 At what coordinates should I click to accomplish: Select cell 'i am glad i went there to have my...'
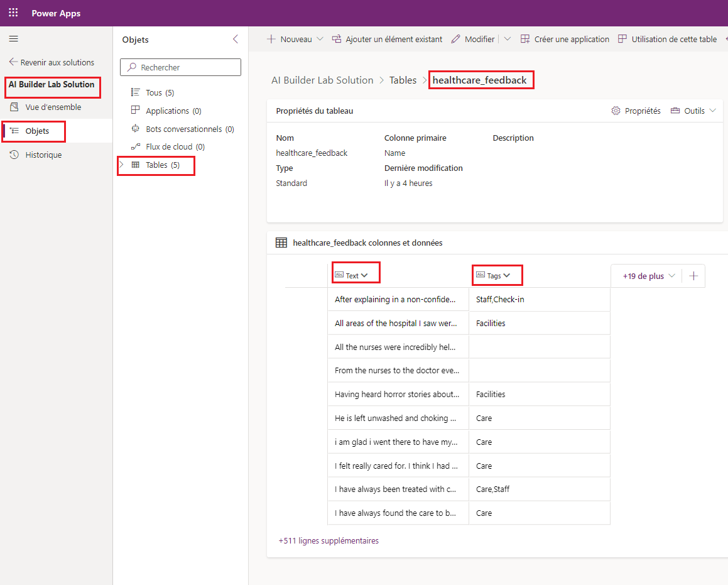pos(398,442)
